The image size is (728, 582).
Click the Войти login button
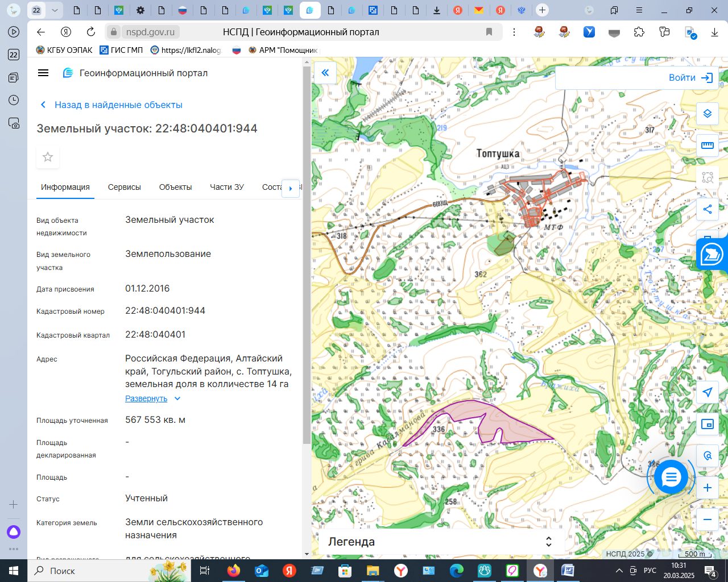(x=690, y=78)
